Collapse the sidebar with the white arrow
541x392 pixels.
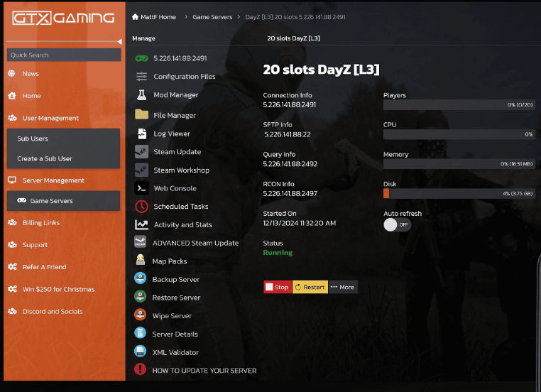119,41
